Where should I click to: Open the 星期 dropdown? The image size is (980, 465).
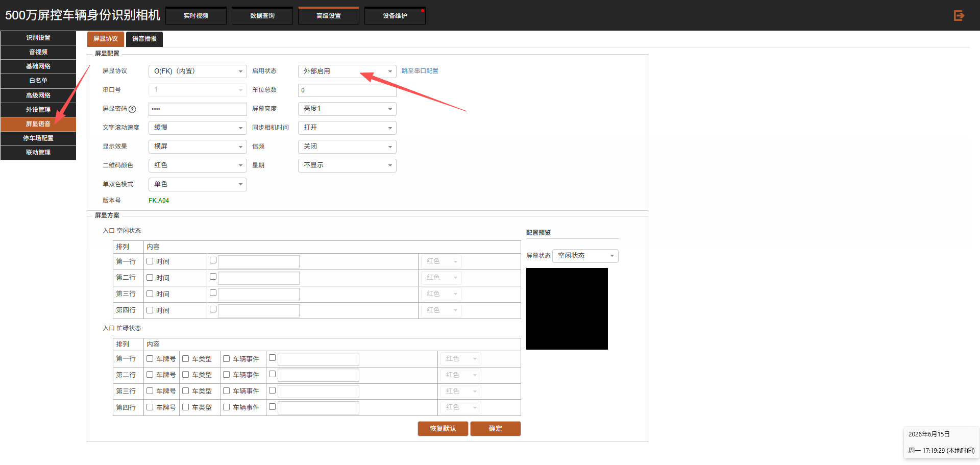click(347, 165)
